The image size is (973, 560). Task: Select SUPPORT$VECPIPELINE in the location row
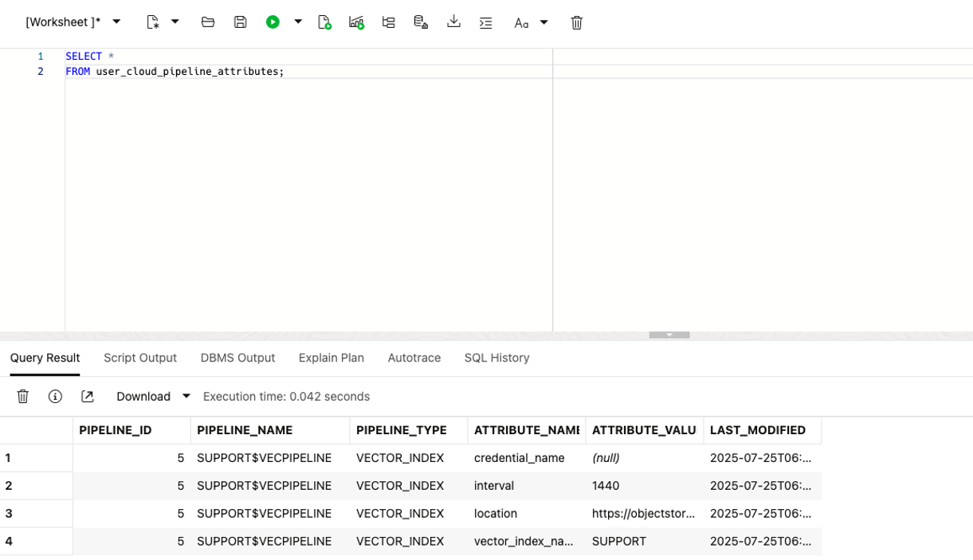click(270, 514)
